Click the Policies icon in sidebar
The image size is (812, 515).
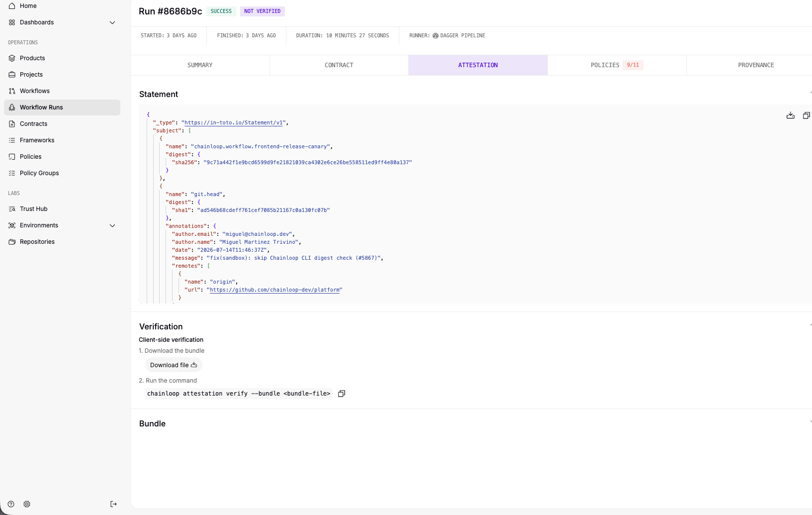(12, 157)
